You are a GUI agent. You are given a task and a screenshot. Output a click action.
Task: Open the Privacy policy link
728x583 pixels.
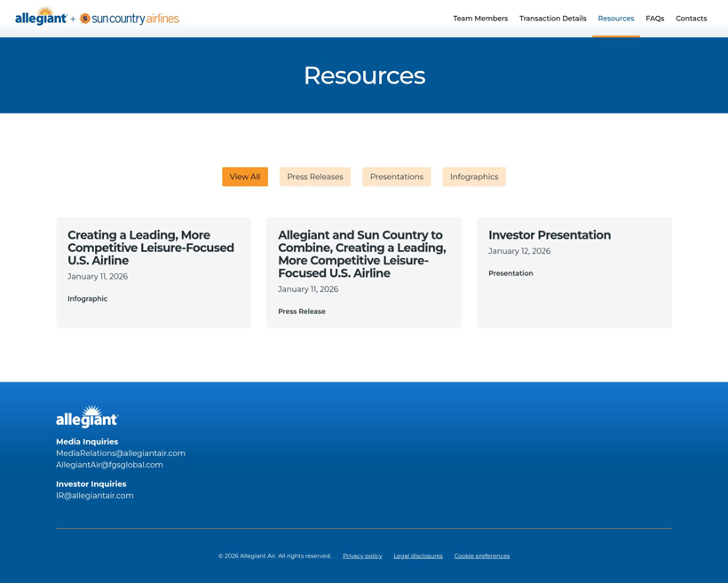pos(362,556)
